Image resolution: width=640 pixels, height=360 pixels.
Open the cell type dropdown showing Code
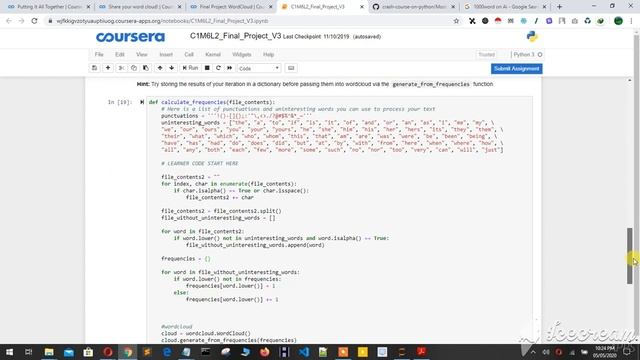click(259, 68)
